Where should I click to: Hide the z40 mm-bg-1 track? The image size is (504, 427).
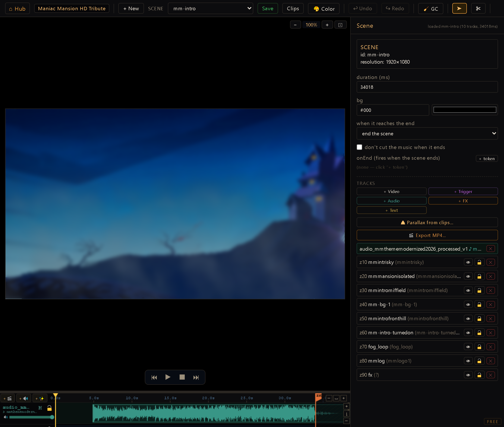click(x=468, y=304)
